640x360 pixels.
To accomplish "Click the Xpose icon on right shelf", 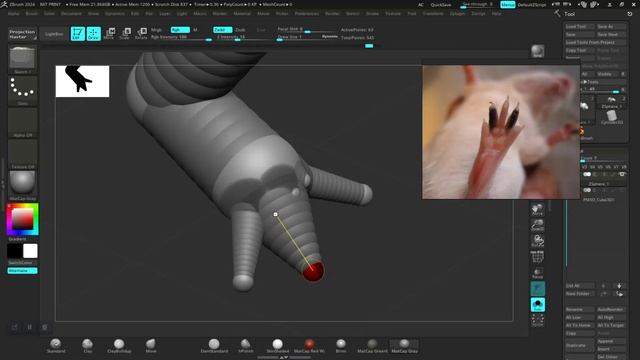I will point(538,320).
